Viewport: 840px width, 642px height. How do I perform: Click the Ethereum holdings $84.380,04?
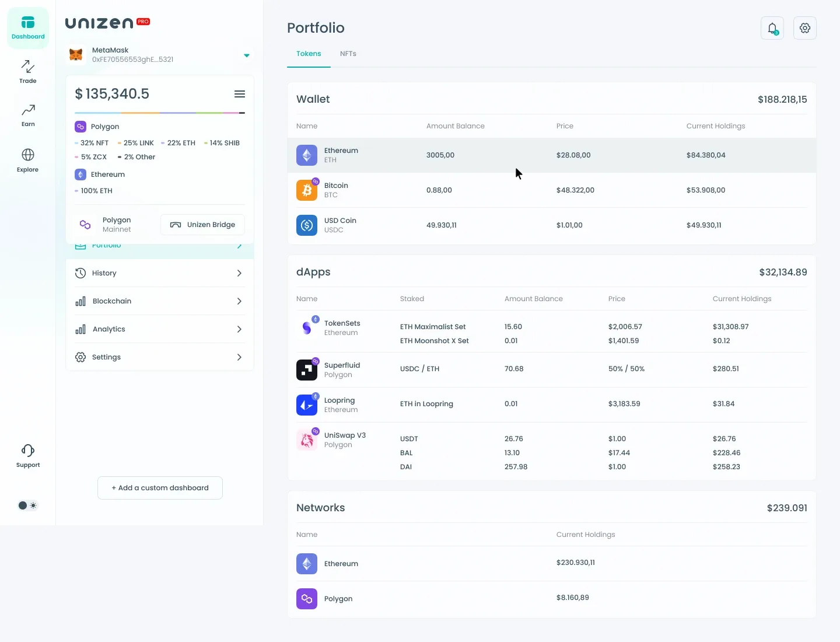[x=706, y=155]
